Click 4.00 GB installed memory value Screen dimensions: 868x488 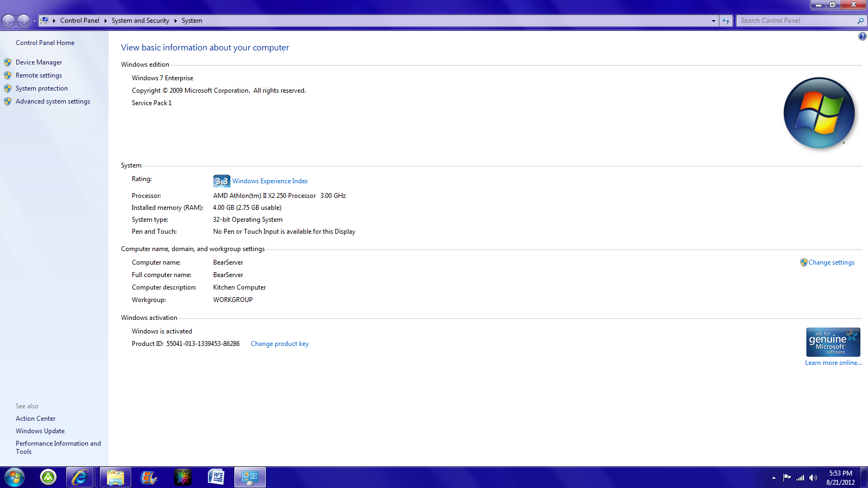tap(247, 208)
